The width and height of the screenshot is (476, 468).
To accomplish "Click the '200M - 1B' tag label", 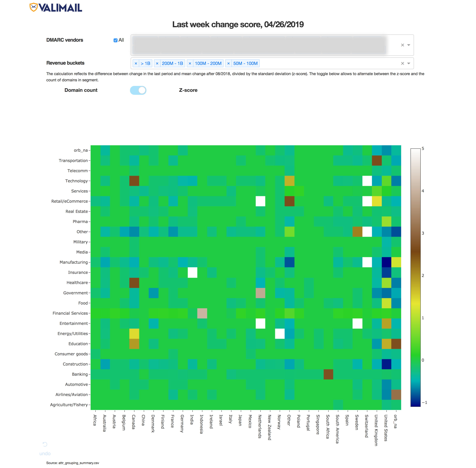I will coord(173,63).
